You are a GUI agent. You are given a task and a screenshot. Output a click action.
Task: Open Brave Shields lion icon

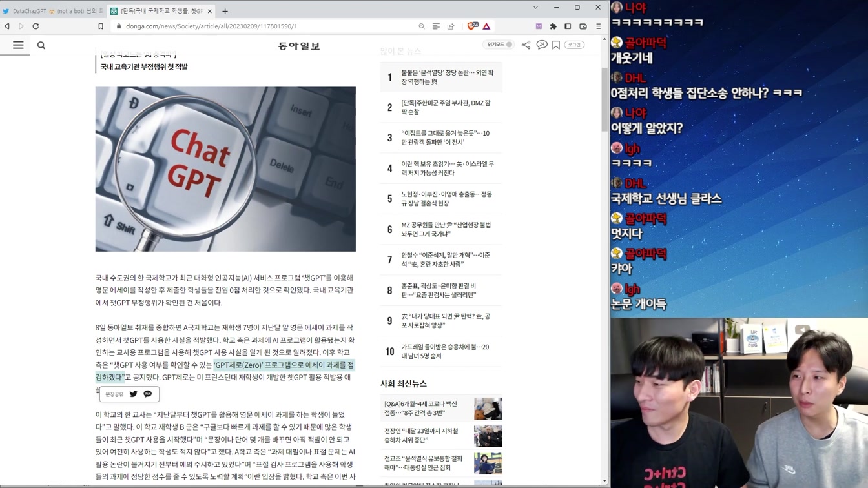click(x=473, y=26)
